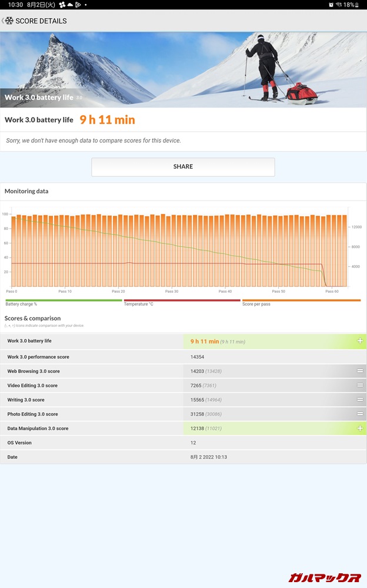Image resolution: width=367 pixels, height=588 pixels.
Task: Tap the 9 h 11 min result text
Action: 108,120
